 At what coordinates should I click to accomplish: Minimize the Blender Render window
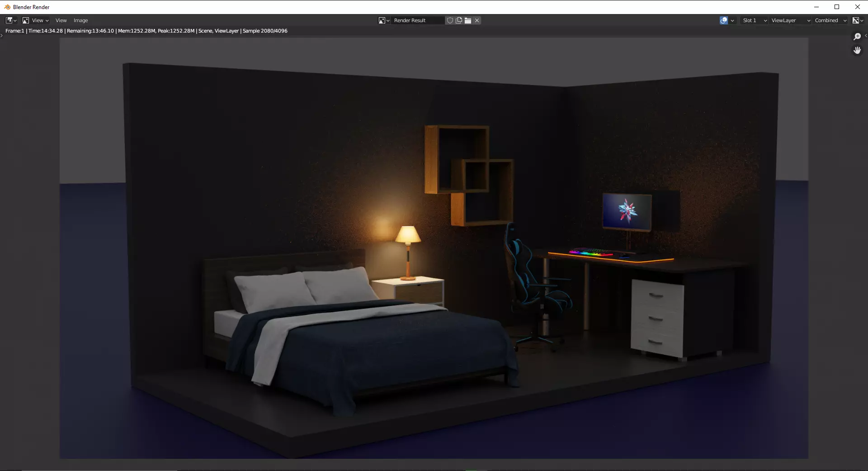(x=816, y=7)
